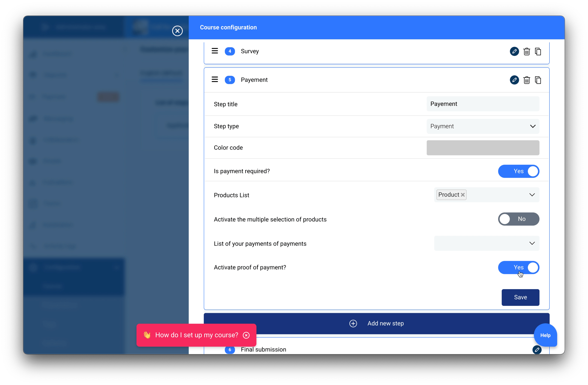Viewport: 588px width, 385px height.
Task: Delete the Payement step via trash icon
Action: point(527,80)
